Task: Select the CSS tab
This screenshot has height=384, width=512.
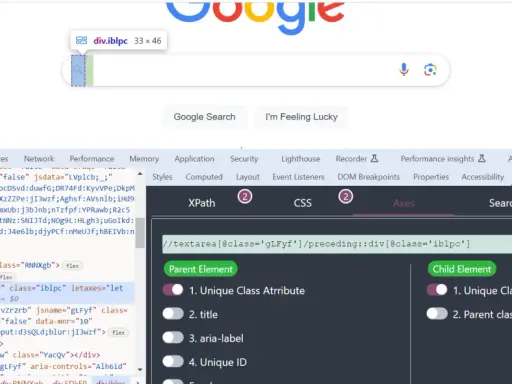Action: coord(303,203)
